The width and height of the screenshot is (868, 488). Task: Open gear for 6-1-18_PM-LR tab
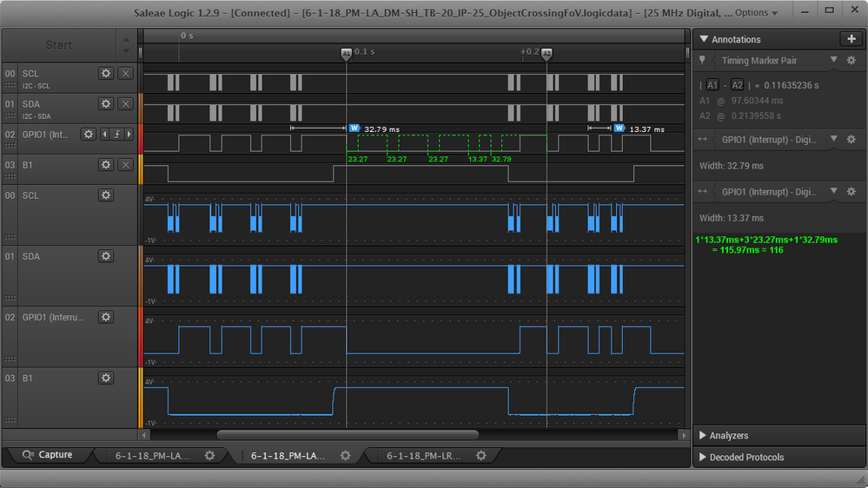click(481, 455)
